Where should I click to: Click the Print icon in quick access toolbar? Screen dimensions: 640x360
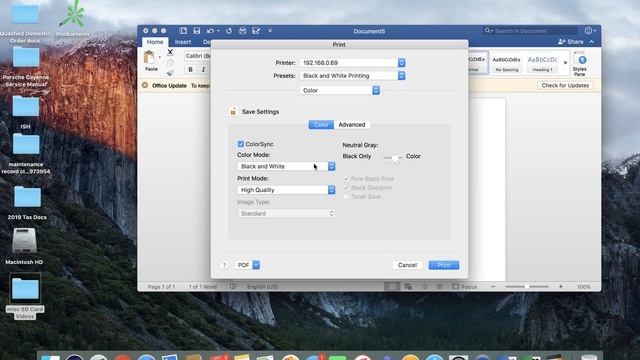coord(242,31)
